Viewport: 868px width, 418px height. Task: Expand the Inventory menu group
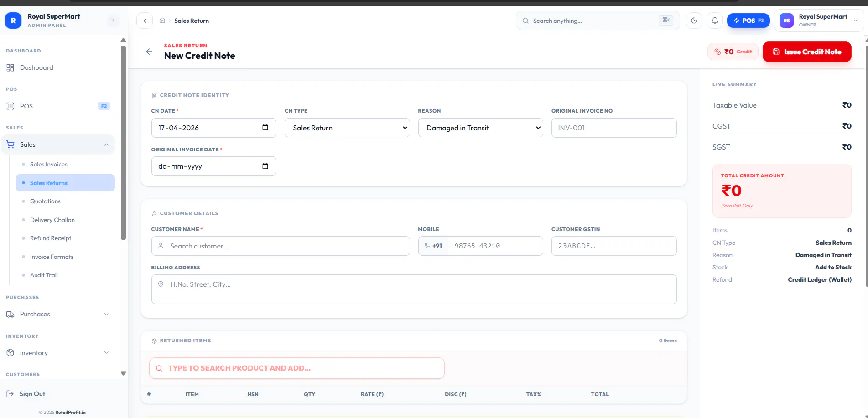pos(57,353)
